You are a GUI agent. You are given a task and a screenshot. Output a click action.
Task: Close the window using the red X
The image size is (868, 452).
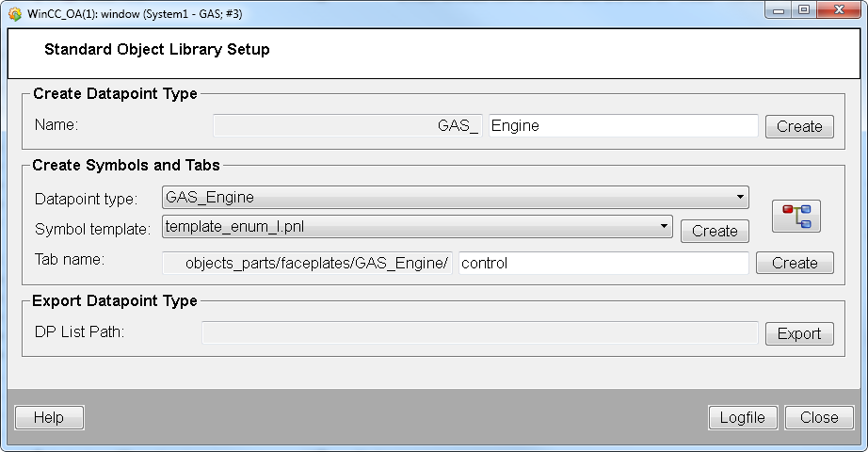(837, 9)
